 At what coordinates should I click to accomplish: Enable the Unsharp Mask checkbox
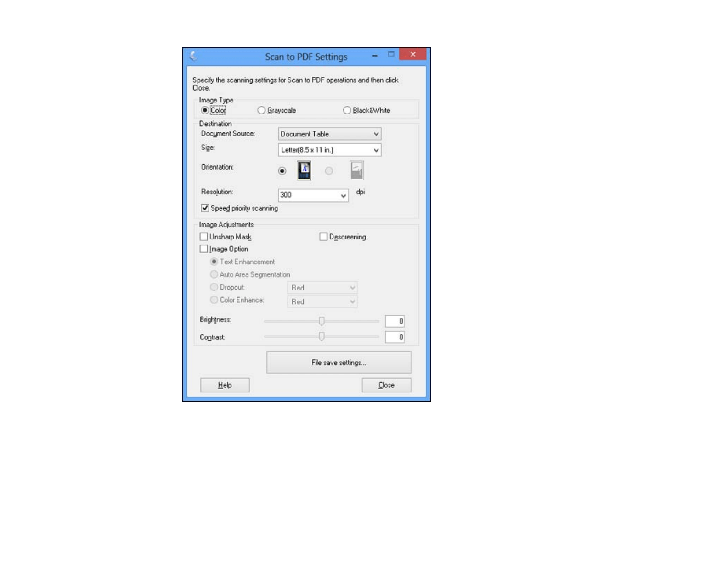(204, 237)
